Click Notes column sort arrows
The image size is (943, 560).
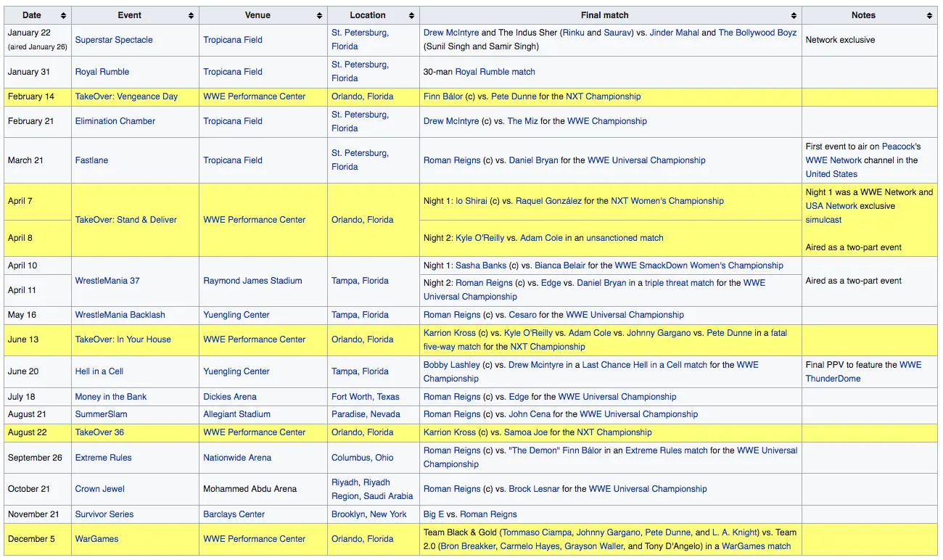(x=929, y=15)
